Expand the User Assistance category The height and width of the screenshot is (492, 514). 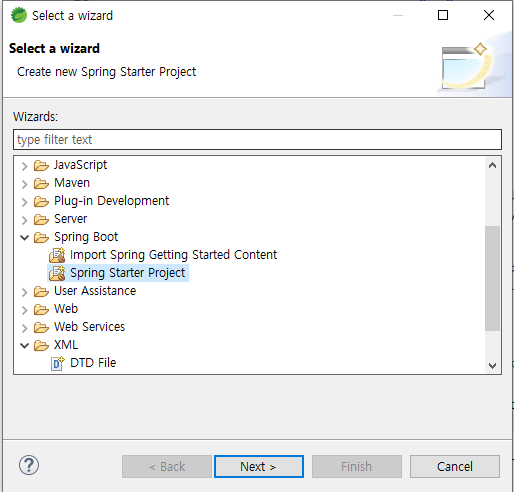pyautogui.click(x=24, y=292)
